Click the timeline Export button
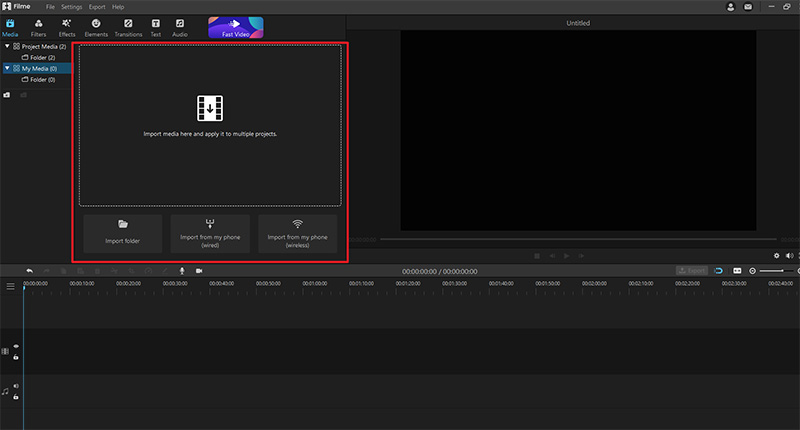This screenshot has height=430, width=800. point(692,271)
